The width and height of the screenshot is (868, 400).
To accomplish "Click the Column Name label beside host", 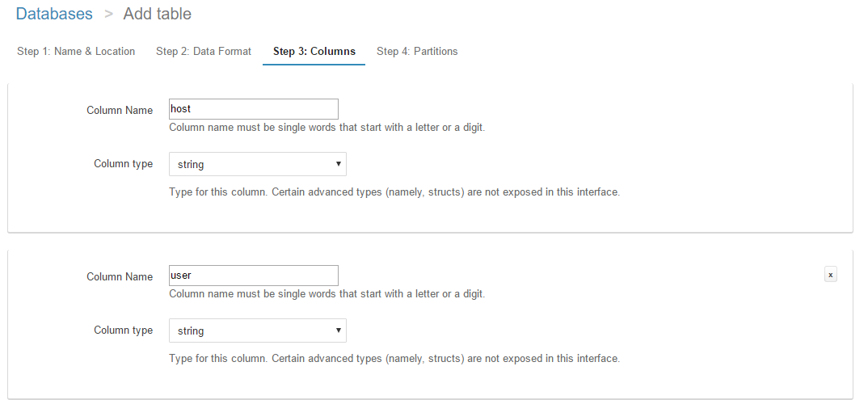I will coord(120,110).
